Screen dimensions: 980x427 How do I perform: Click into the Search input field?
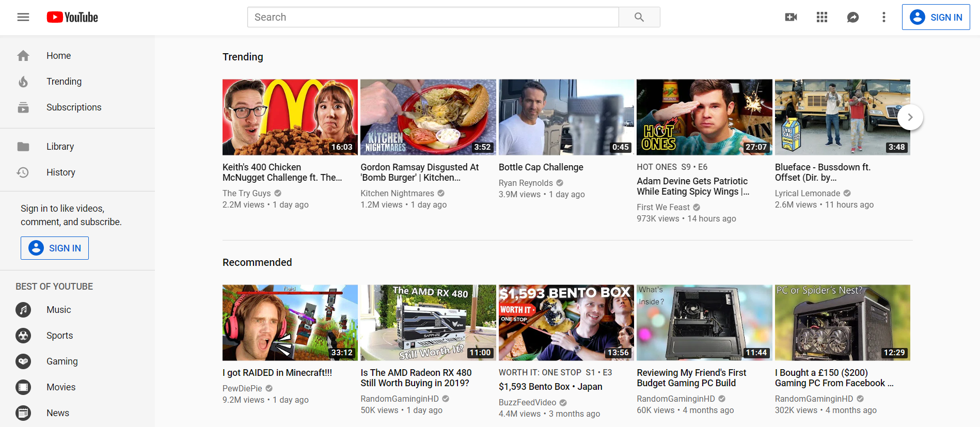[x=433, y=17]
